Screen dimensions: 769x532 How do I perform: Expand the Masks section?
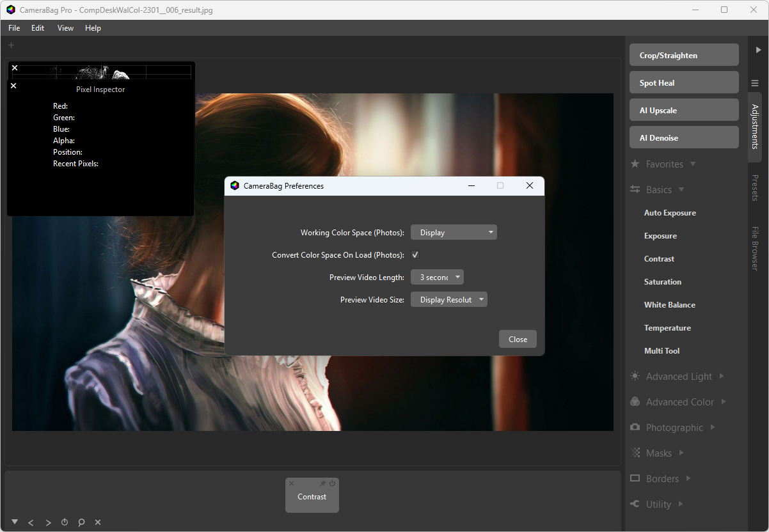tap(681, 453)
